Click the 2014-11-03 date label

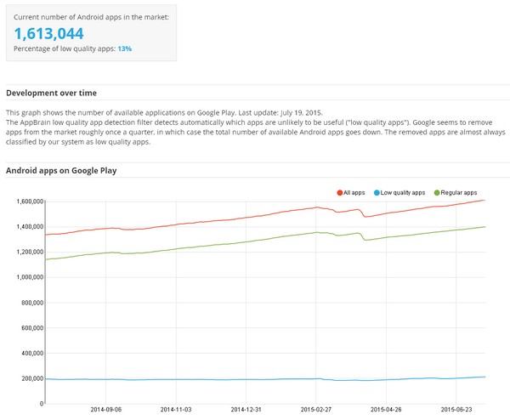click(x=176, y=408)
